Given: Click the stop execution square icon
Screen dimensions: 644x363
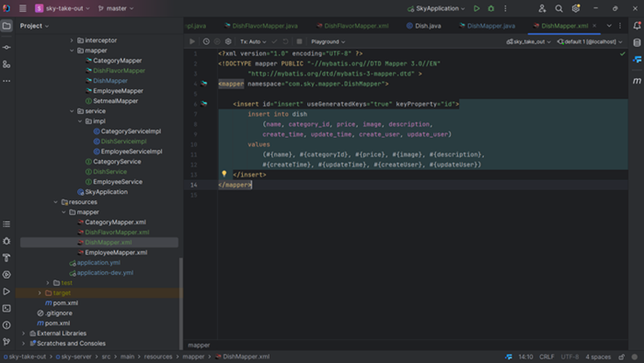Looking at the screenshot, I should pyautogui.click(x=299, y=41).
